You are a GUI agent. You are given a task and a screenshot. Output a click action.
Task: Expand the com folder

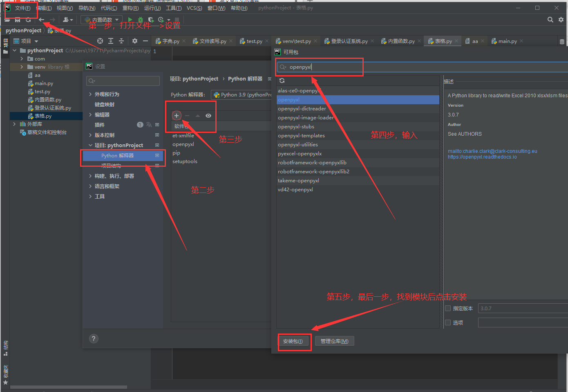(22, 59)
